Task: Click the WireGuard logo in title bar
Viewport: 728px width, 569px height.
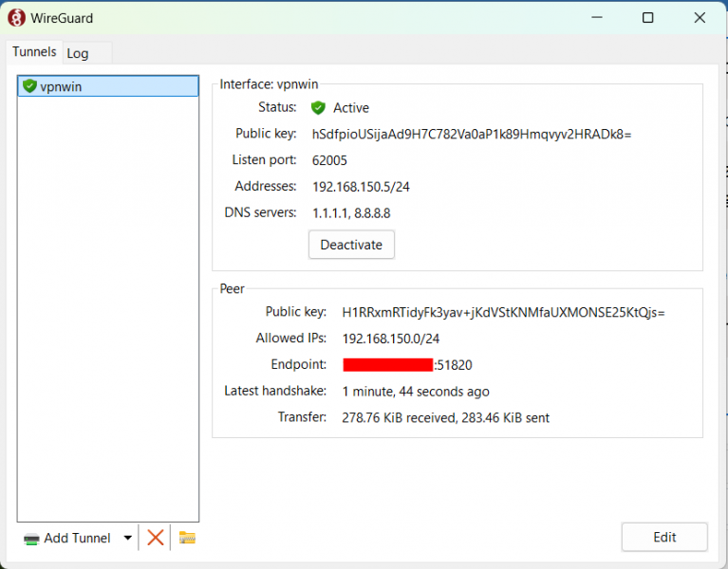Action: coord(16,18)
